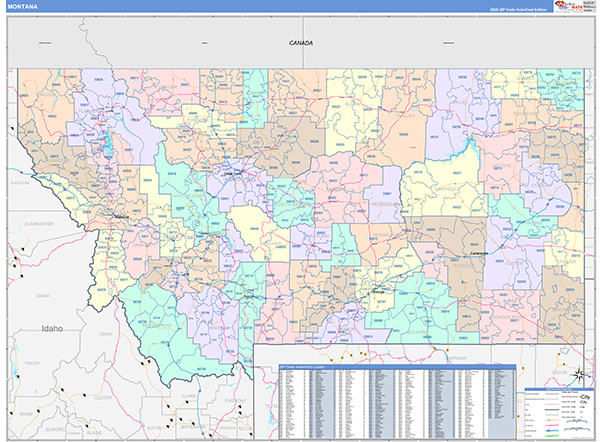Click the LEMHI county label in Idaho
600x442 pixels.
click(107, 333)
